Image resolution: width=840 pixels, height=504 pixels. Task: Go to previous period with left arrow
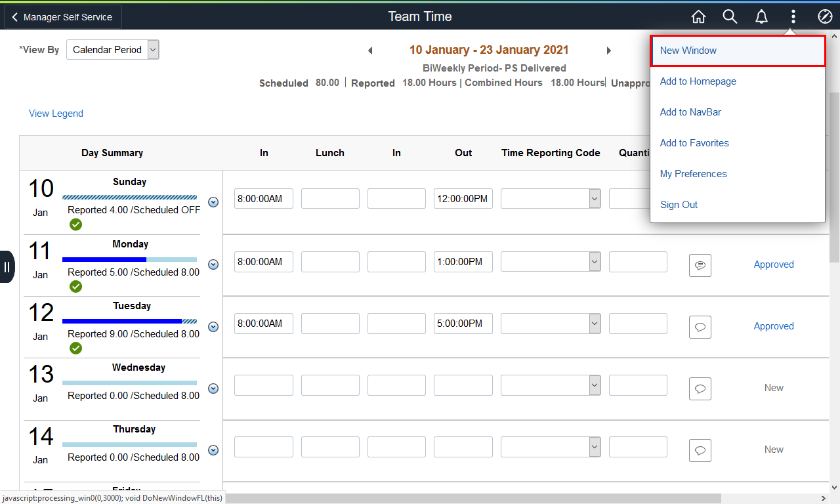click(x=370, y=51)
